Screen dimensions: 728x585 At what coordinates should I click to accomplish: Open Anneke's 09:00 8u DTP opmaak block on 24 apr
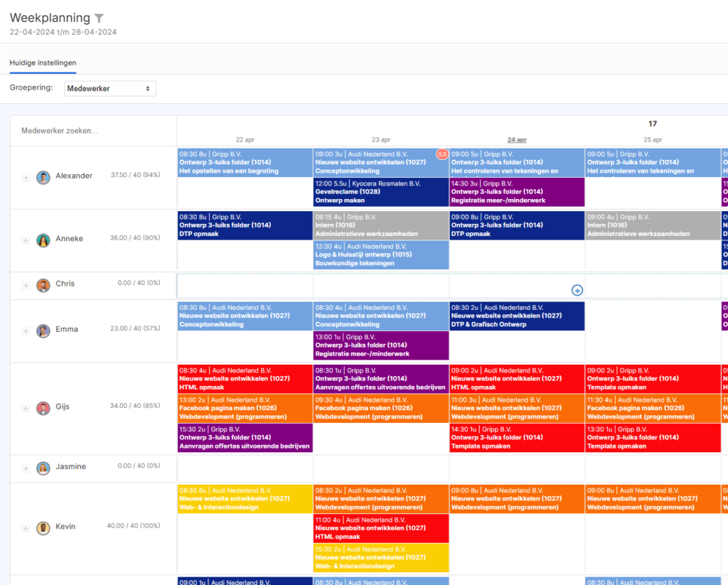pyautogui.click(x=517, y=225)
